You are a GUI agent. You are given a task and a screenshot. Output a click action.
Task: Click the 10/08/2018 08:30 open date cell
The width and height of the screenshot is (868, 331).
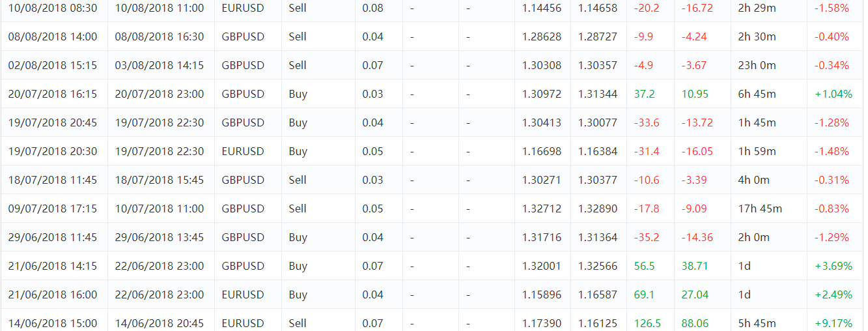tap(53, 8)
